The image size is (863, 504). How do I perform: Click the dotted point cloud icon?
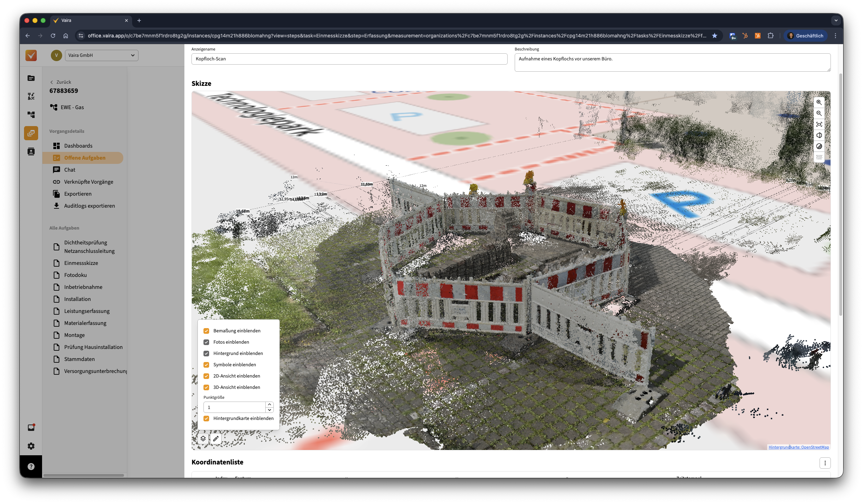tap(819, 157)
